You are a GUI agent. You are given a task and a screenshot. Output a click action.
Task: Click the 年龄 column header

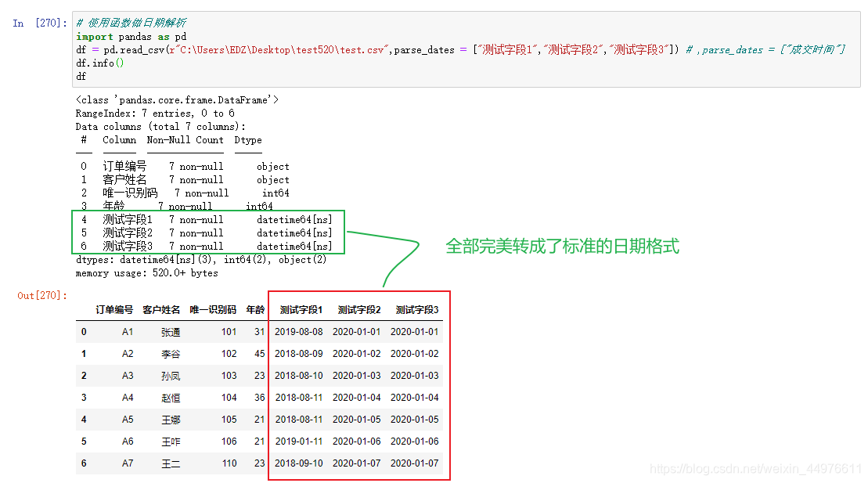[x=255, y=310]
